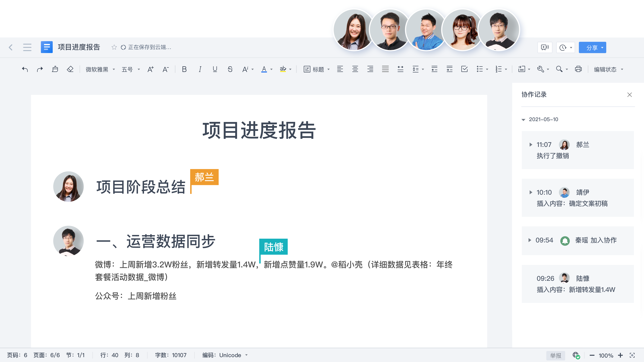This screenshot has width=644, height=362.
Task: Open dropdown arrow beside history clock
Action: 571,47
